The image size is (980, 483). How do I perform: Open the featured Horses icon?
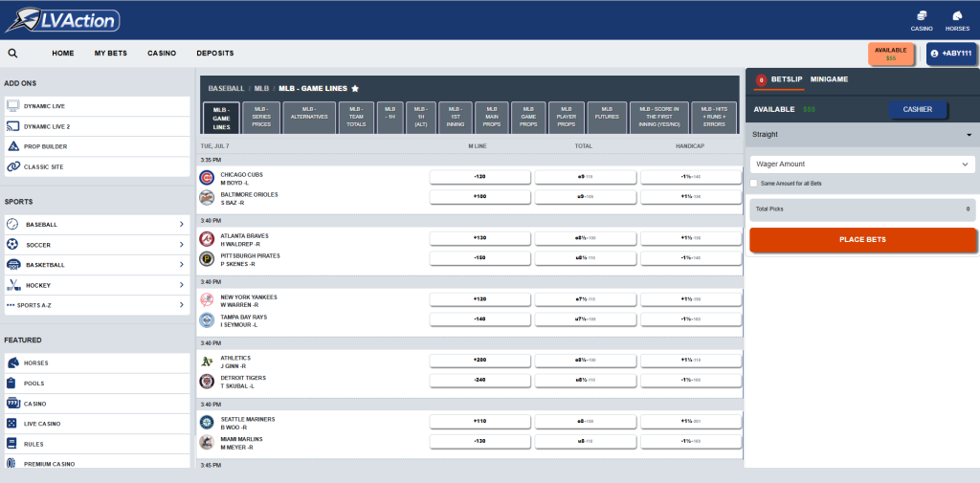[x=11, y=362]
